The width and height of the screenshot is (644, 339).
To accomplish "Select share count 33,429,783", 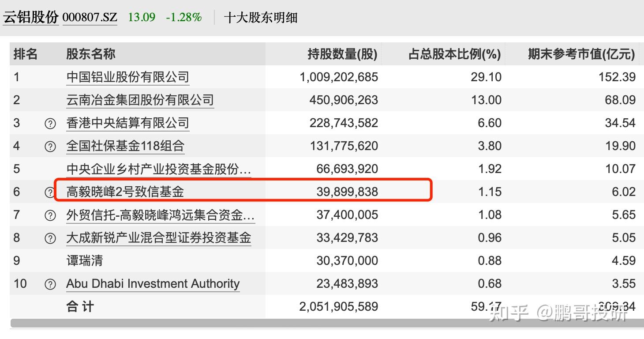I will pos(347,238).
